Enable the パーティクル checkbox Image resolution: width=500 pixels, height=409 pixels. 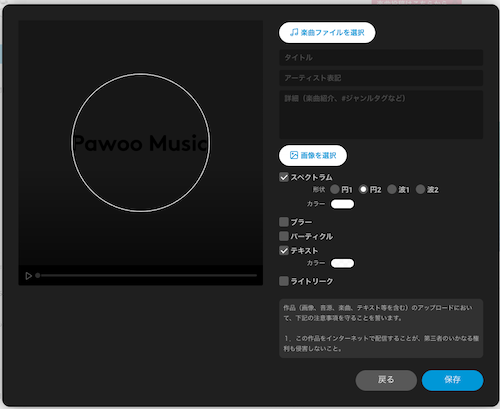coord(284,236)
